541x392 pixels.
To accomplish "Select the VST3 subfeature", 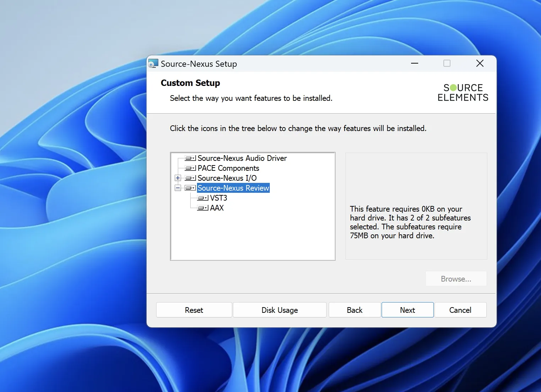I will pyautogui.click(x=218, y=198).
